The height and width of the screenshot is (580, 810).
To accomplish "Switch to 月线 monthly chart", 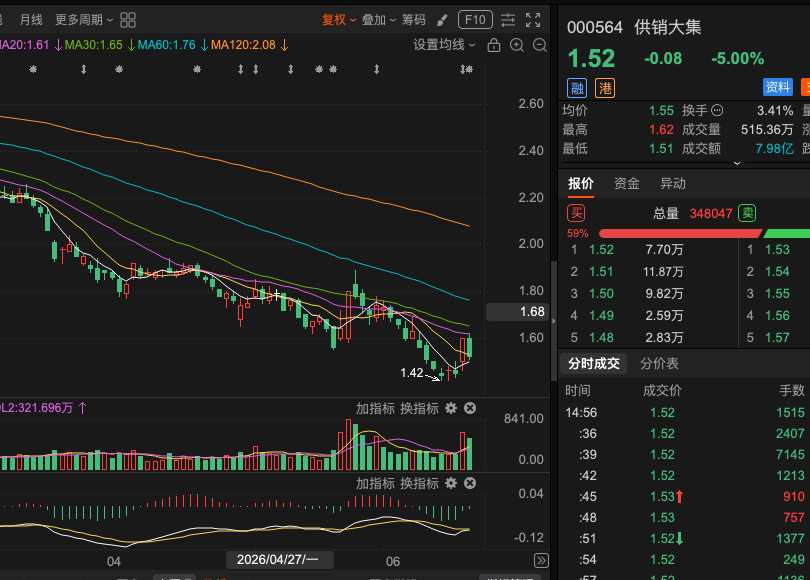I will click(31, 20).
